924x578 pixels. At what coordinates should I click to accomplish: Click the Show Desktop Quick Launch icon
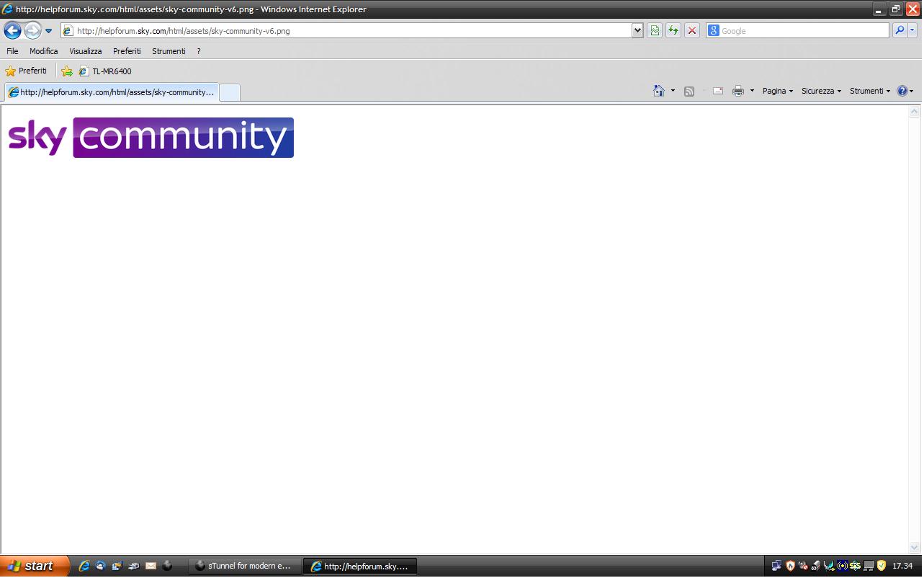[x=117, y=566]
